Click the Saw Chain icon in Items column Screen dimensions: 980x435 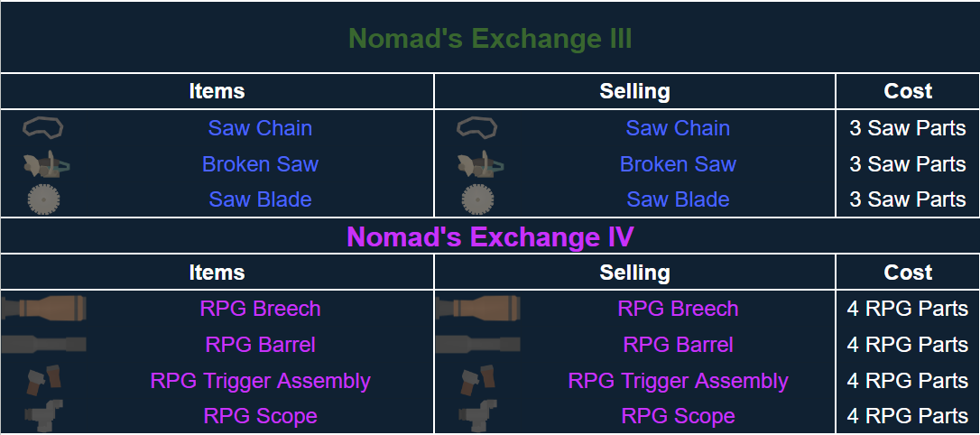click(43, 128)
